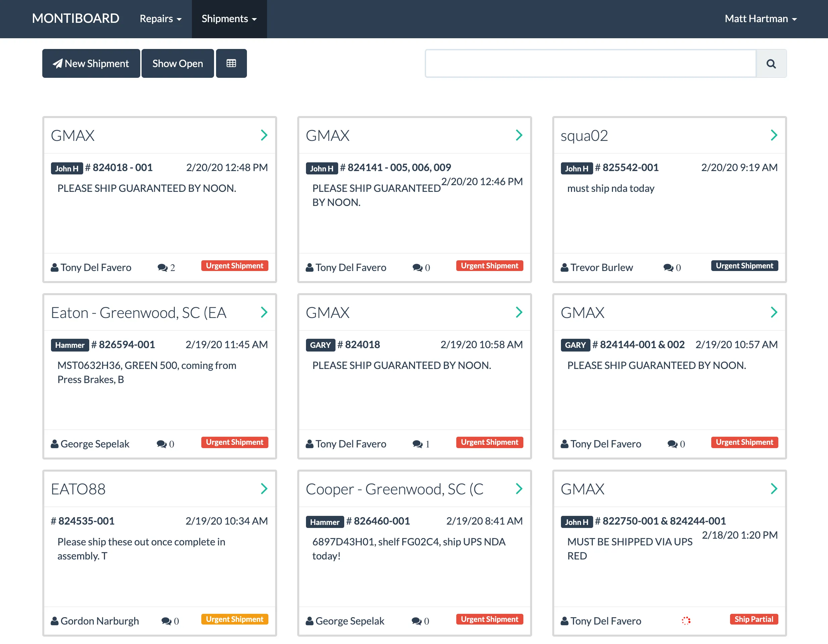This screenshot has width=828, height=644.
Task: Click inside the search text field
Action: click(x=591, y=63)
